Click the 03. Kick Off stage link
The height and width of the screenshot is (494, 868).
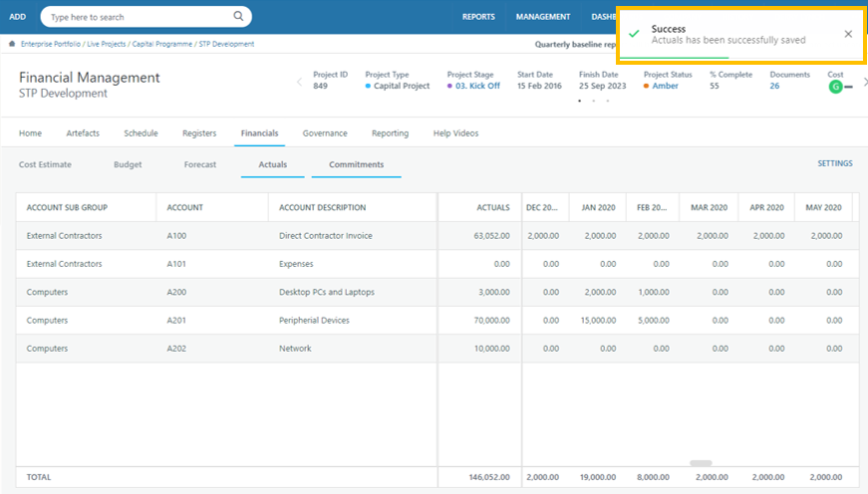coord(477,86)
